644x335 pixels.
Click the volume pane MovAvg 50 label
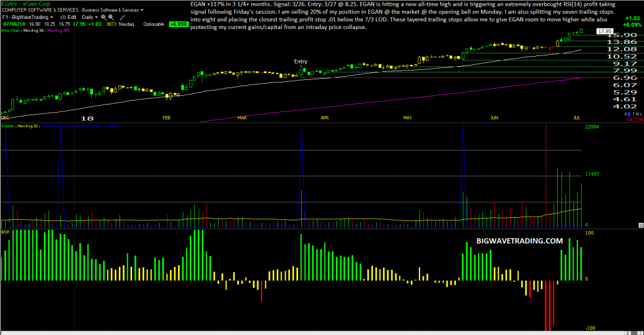[x=28, y=126]
